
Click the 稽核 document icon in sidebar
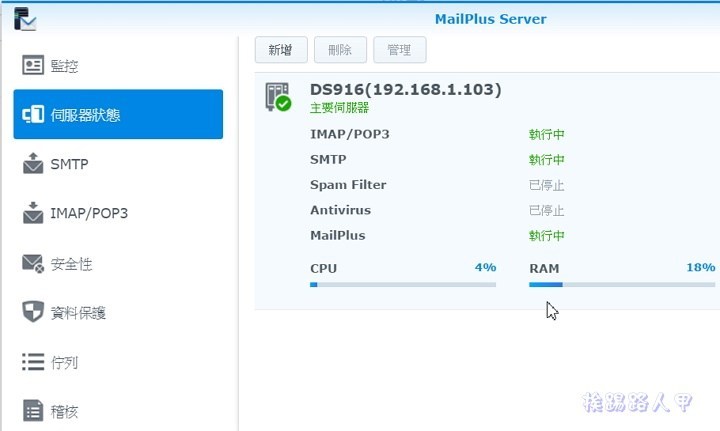point(33,410)
